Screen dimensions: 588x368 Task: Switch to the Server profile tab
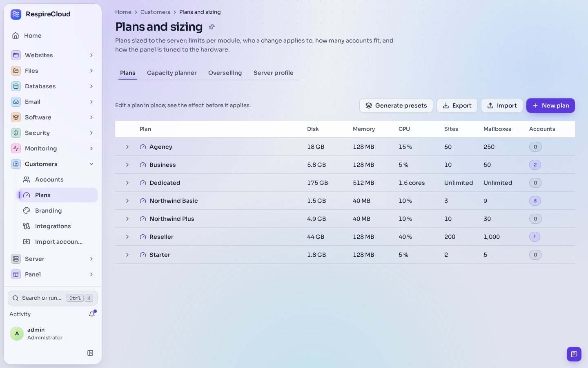(x=274, y=73)
